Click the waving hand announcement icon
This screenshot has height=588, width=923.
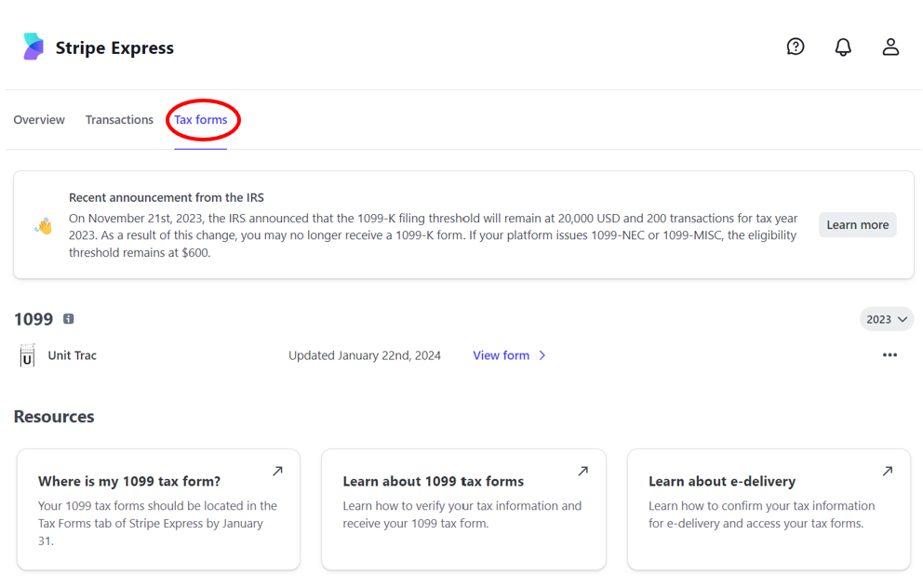pyautogui.click(x=44, y=226)
